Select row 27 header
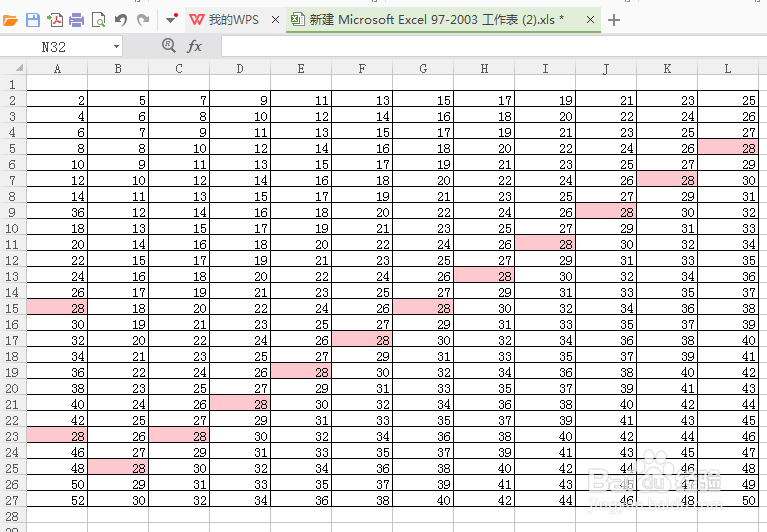Image resolution: width=767 pixels, height=532 pixels. tap(13, 500)
